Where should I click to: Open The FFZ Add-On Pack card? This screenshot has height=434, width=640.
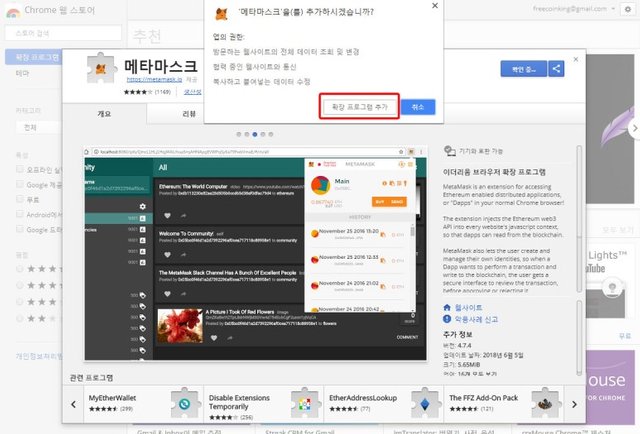click(x=504, y=404)
